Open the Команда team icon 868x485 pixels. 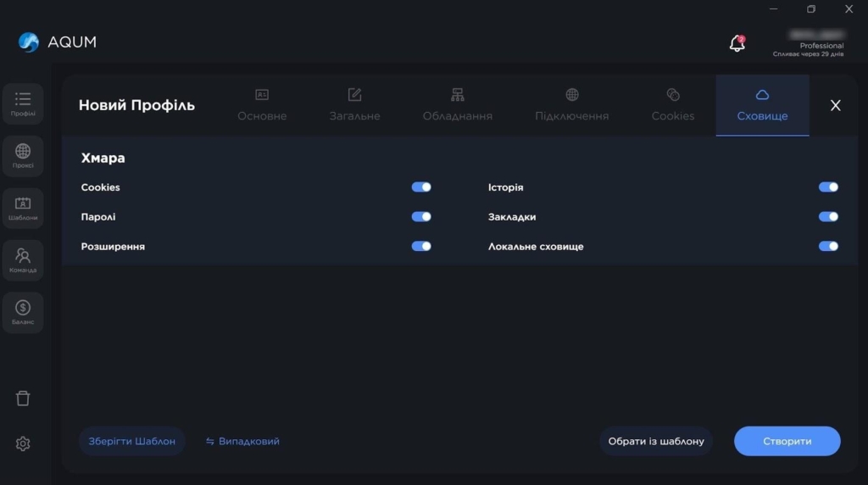tap(23, 259)
